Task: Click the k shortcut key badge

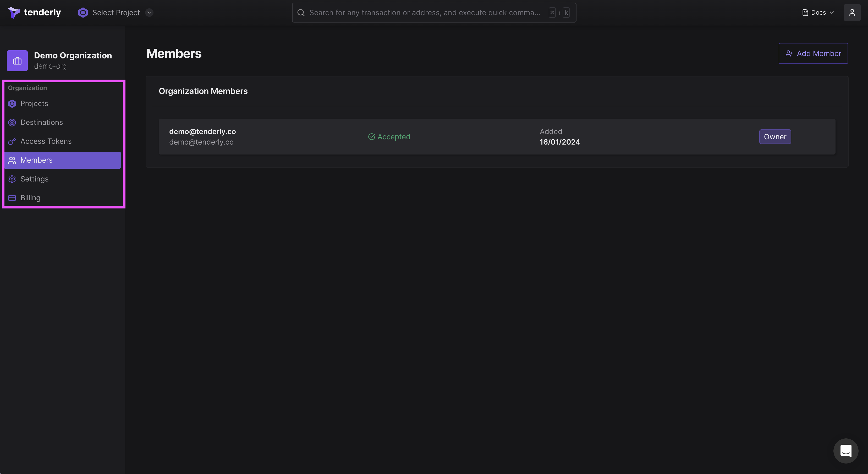Action: (566, 13)
